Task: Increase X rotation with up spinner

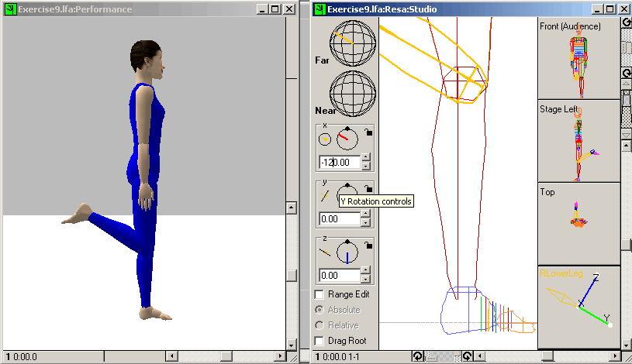Action: 365,158
